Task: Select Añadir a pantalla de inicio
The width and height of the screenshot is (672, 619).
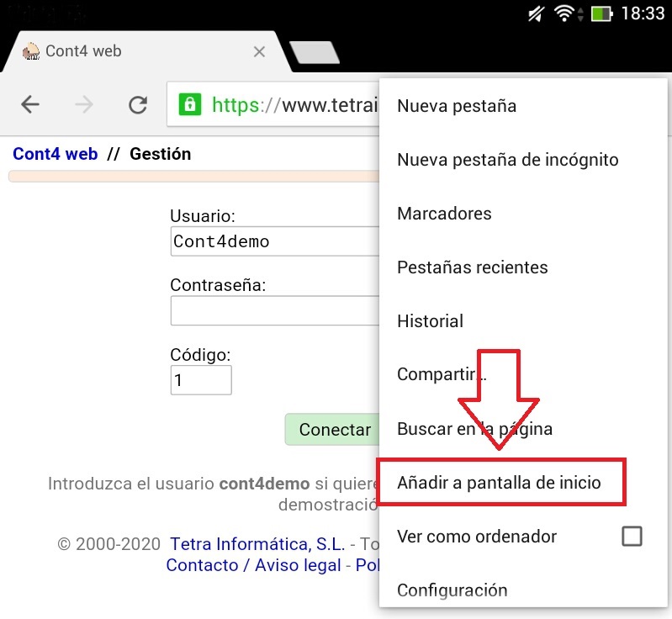Action: (x=499, y=483)
